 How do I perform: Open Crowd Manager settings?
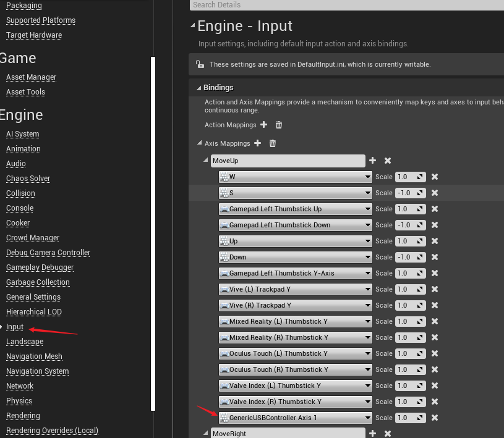(33, 238)
